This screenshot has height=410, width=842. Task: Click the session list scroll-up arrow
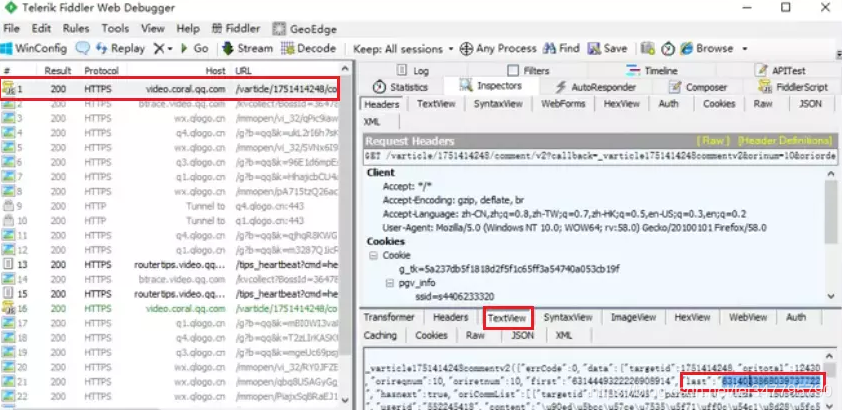pos(345,69)
